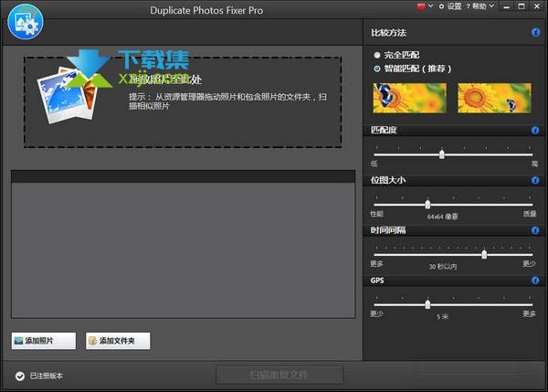548x392 pixels.
Task: Click the 扫描重复文件 scan button
Action: (x=279, y=376)
